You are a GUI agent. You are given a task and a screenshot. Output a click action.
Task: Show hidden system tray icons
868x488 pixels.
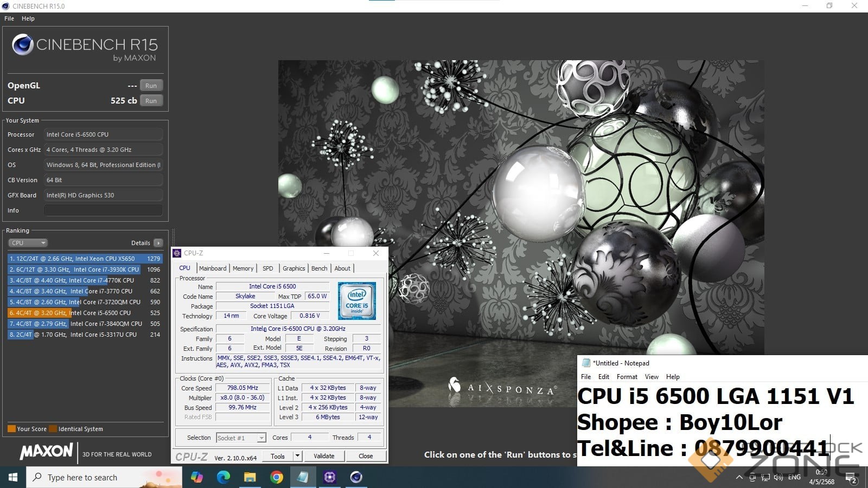(x=739, y=477)
